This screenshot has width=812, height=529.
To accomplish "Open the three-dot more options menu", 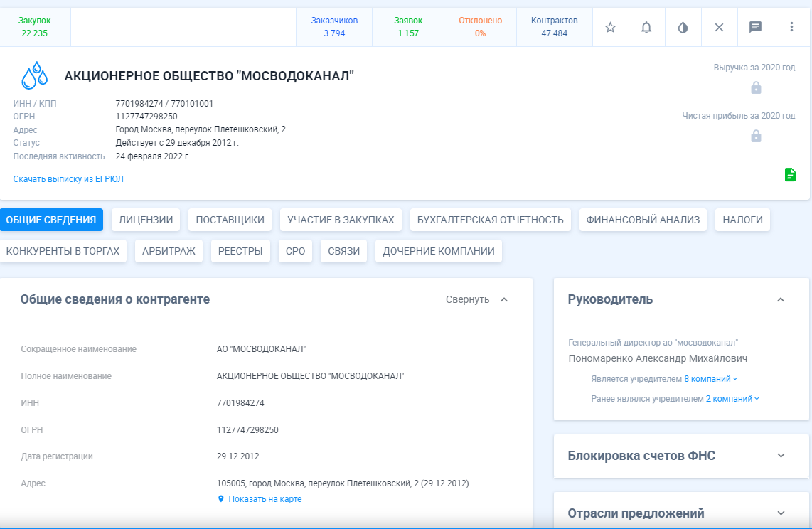I will coord(791,27).
